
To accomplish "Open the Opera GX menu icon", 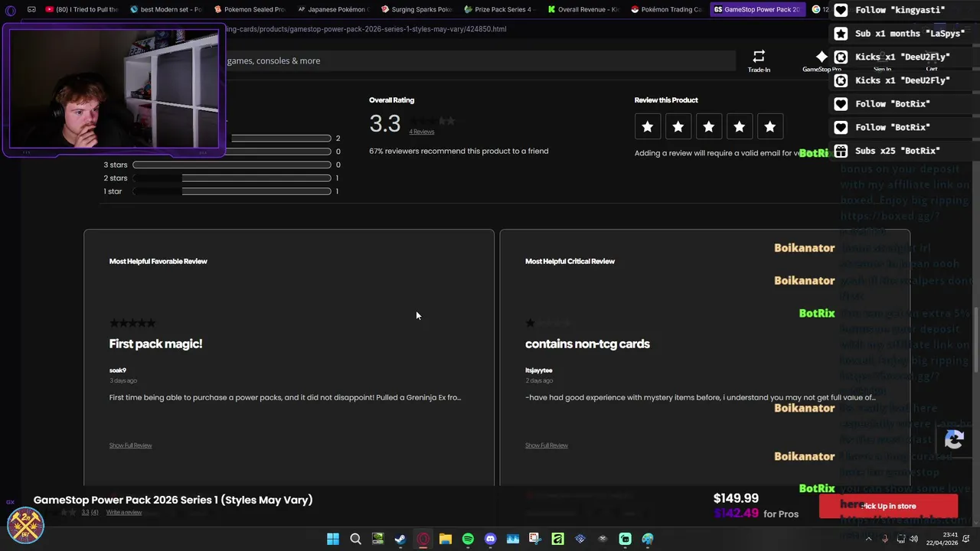I will pos(11,10).
